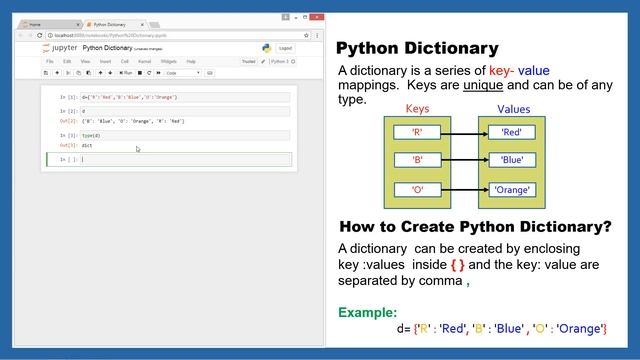
Task: Click the Python logo icon
Action: tap(267, 48)
